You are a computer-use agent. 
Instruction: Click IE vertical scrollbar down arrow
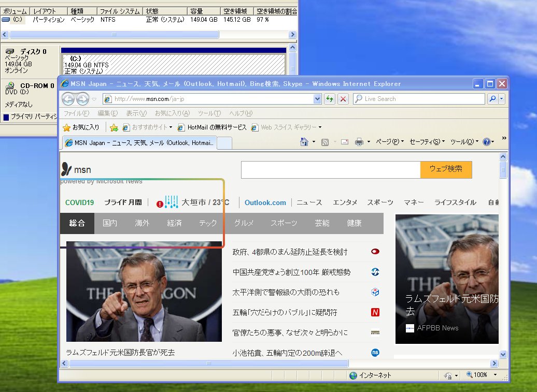coord(503,354)
